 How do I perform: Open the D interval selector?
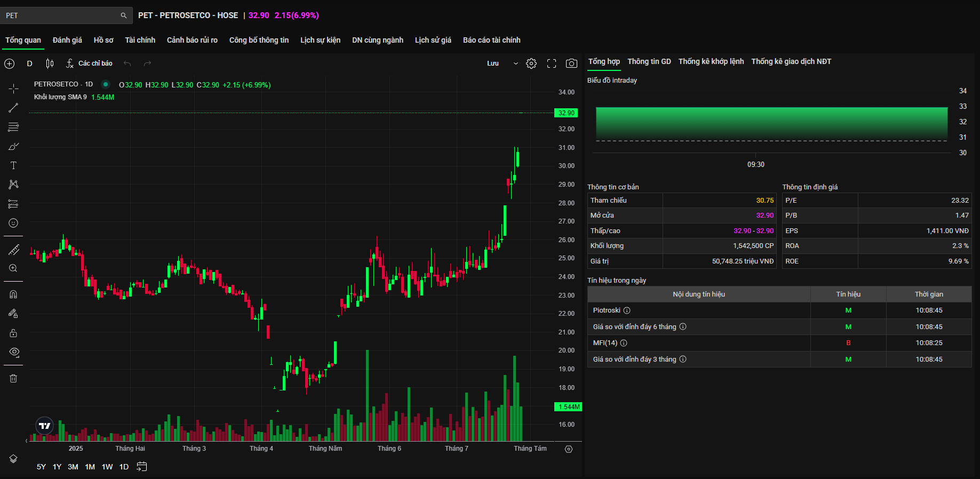point(30,63)
